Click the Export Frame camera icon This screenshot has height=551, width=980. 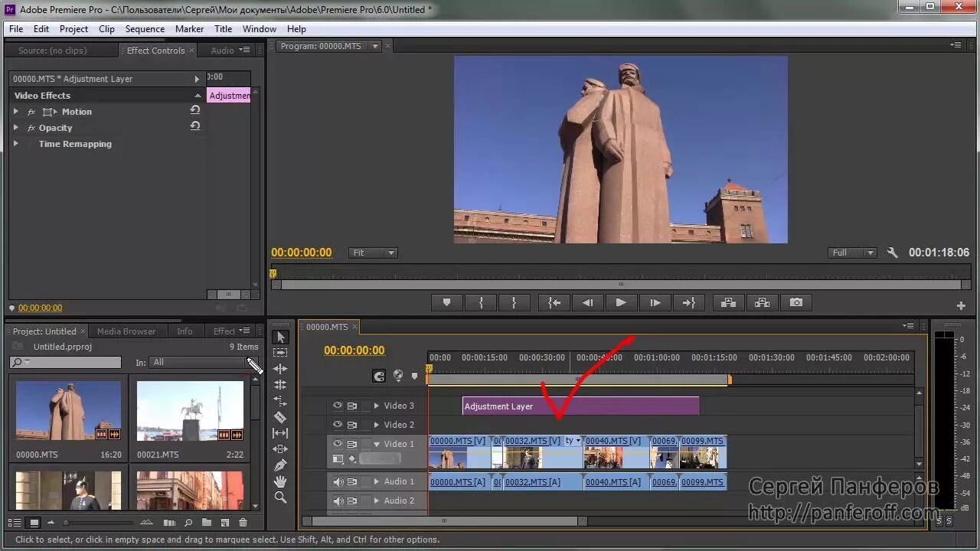click(x=796, y=302)
